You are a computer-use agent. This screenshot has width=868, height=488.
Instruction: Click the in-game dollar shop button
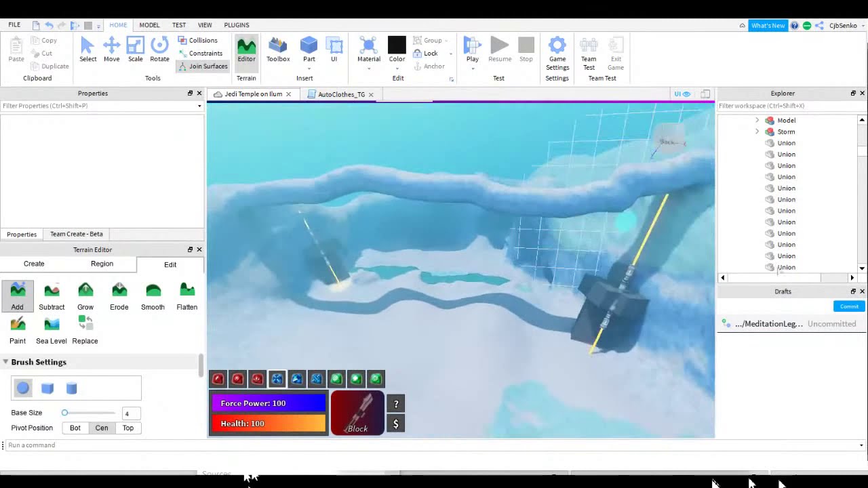[396, 424]
